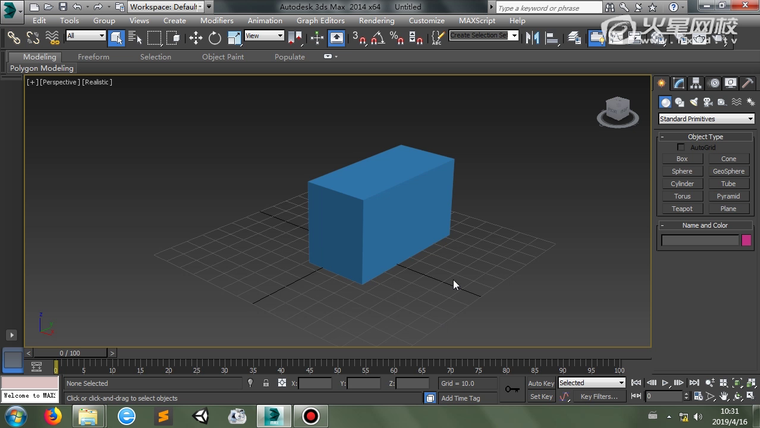The image size is (760, 428).
Task: Select the Cameras category icon
Action: [707, 102]
